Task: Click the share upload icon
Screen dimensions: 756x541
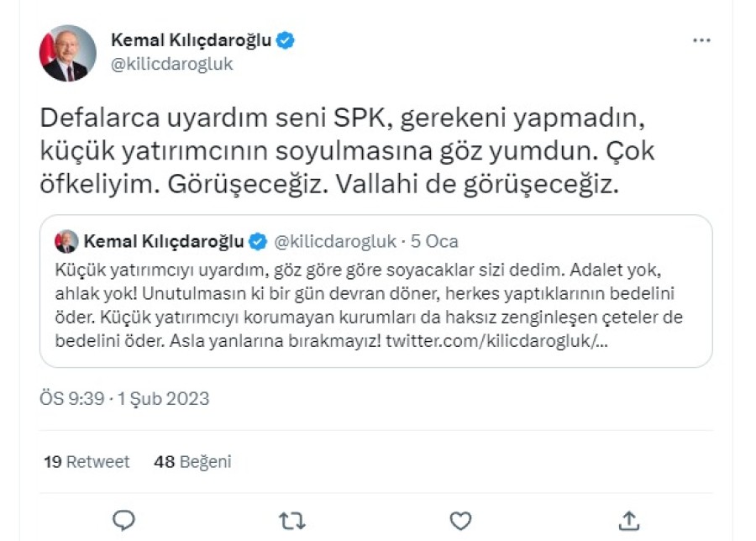Action: tap(629, 521)
